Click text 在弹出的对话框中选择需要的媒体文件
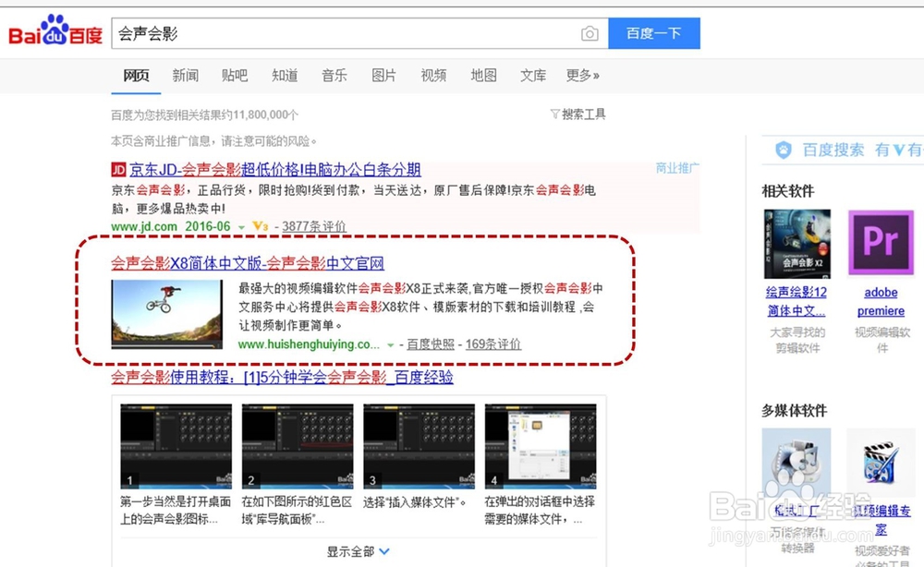Viewport: 924px width, 567px height. [540, 511]
